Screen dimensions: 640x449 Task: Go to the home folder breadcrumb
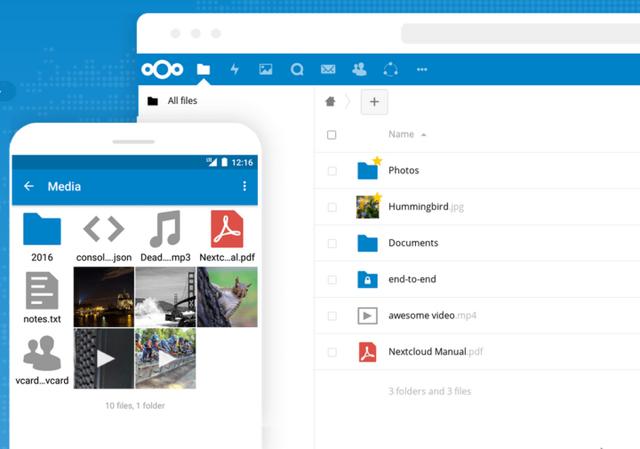(330, 101)
